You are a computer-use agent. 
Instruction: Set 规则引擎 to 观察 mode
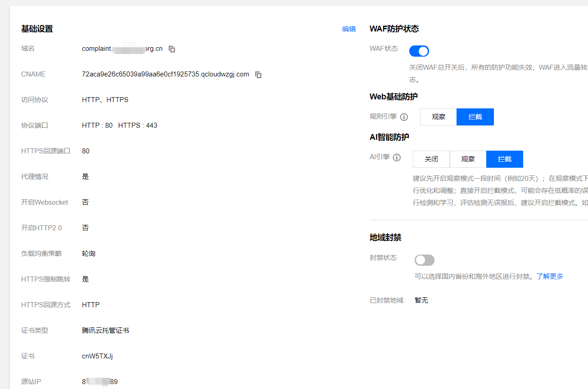439,117
